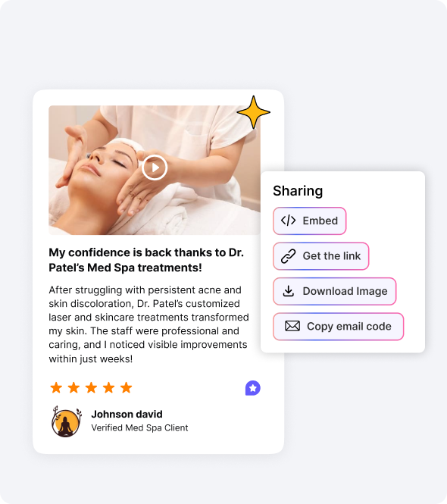
Task: Click the Embed code brackets icon
Action: click(288, 221)
